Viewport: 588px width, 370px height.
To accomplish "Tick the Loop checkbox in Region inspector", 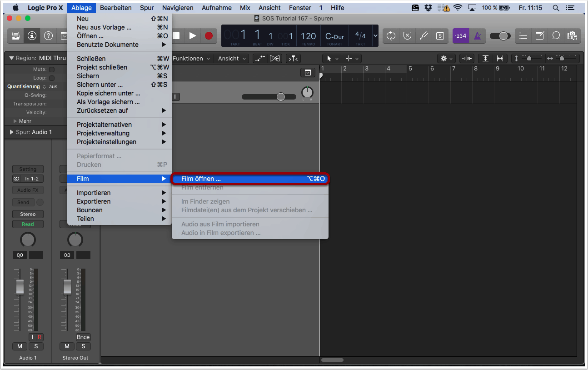I will click(x=52, y=78).
